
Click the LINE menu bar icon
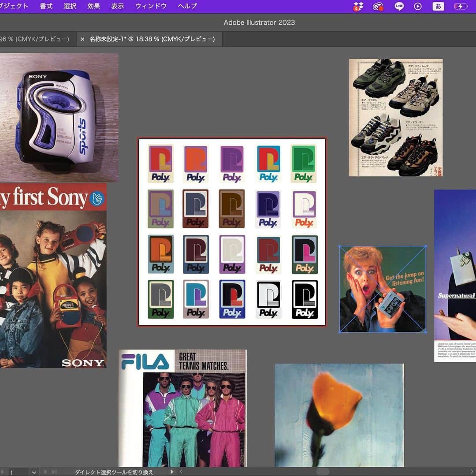[399, 6]
